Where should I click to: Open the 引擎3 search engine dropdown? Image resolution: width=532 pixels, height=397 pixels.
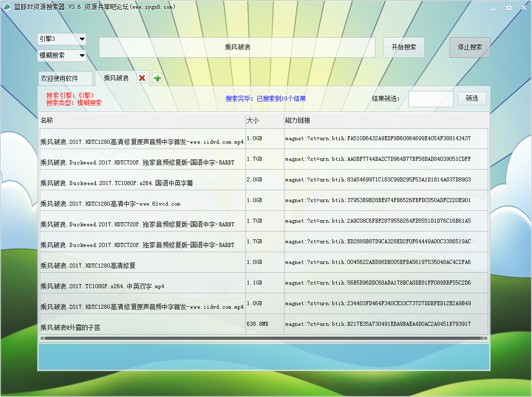pos(62,39)
